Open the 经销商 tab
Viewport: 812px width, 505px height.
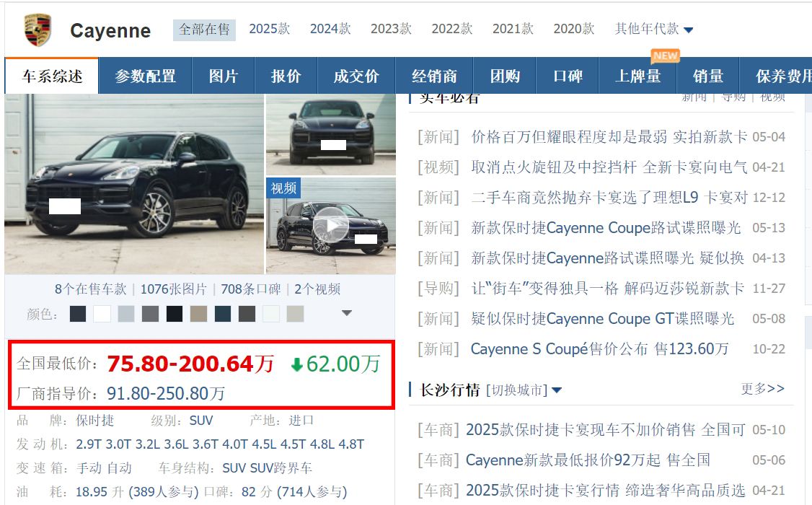pos(434,76)
